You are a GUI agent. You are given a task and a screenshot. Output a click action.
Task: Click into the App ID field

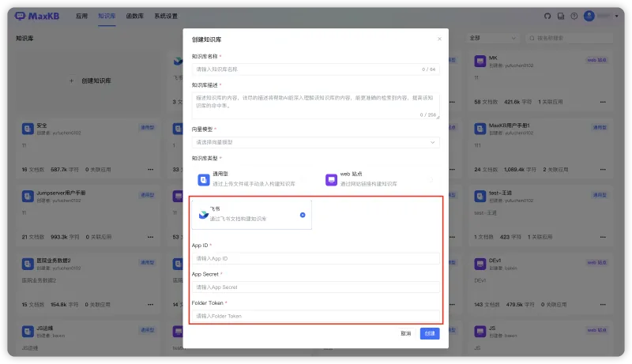point(315,258)
